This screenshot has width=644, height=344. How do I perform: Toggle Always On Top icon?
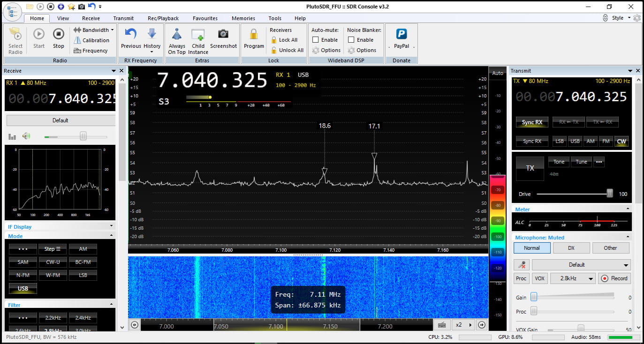click(x=177, y=34)
